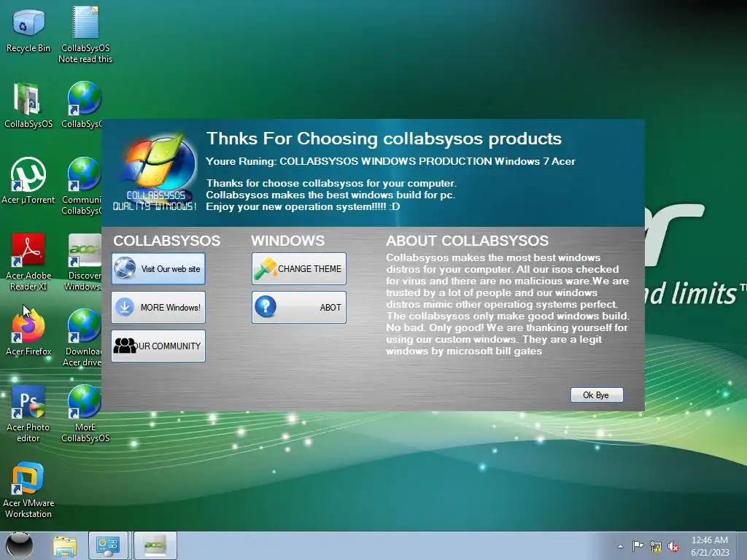Click the WINDOWS section heading
Viewport: 747px width, 560px height.
point(287,241)
